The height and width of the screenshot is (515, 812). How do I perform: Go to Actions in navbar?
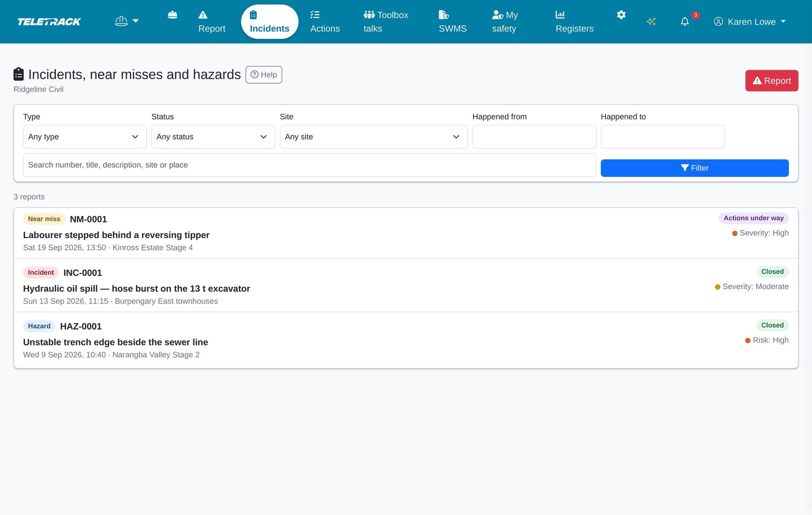[325, 22]
